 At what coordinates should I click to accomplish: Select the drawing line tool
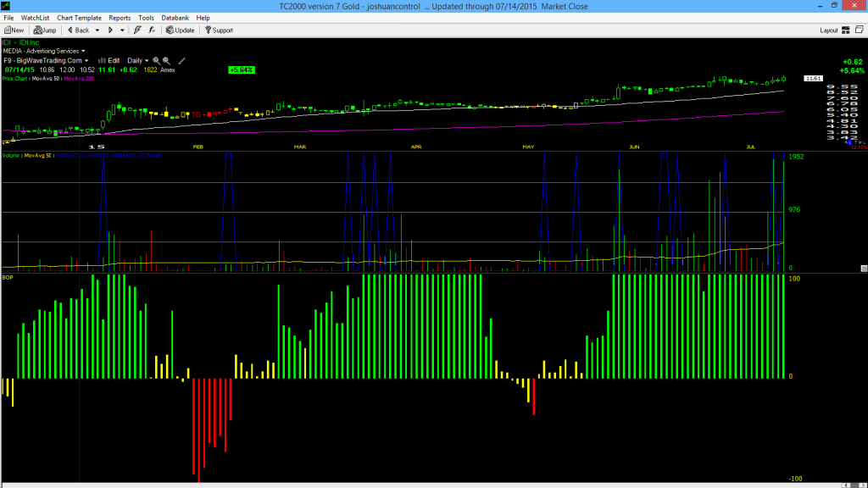click(x=181, y=61)
